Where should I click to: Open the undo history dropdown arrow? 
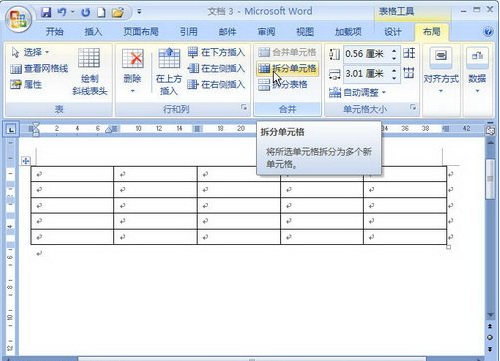72,13
